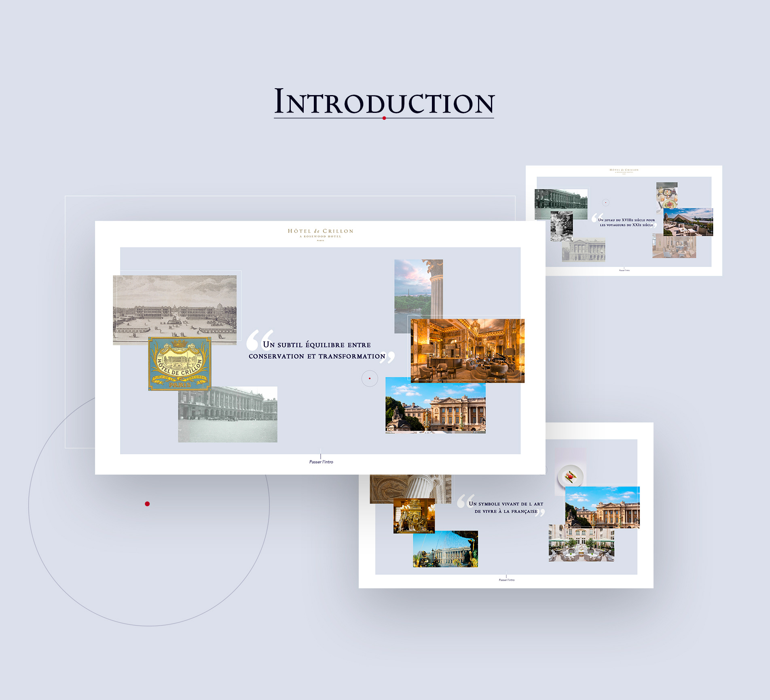Click the 'Introduction' heading title
The image size is (770, 700).
[x=384, y=102]
